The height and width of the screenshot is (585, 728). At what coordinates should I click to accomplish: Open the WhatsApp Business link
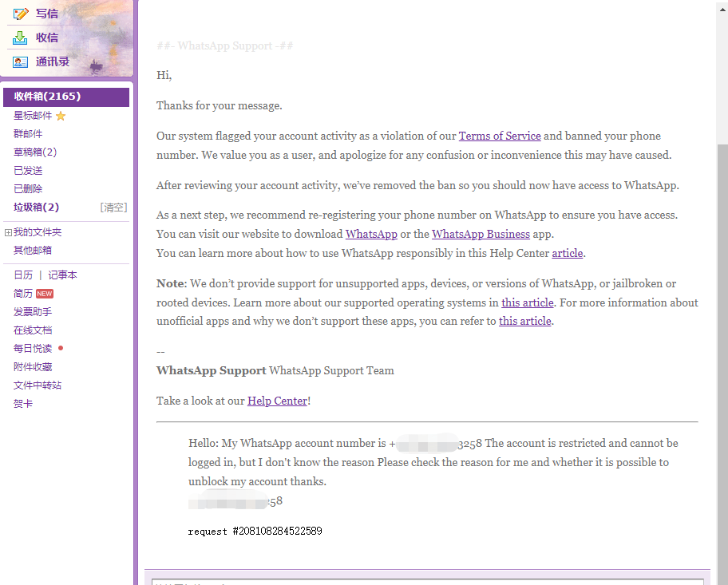coord(481,234)
